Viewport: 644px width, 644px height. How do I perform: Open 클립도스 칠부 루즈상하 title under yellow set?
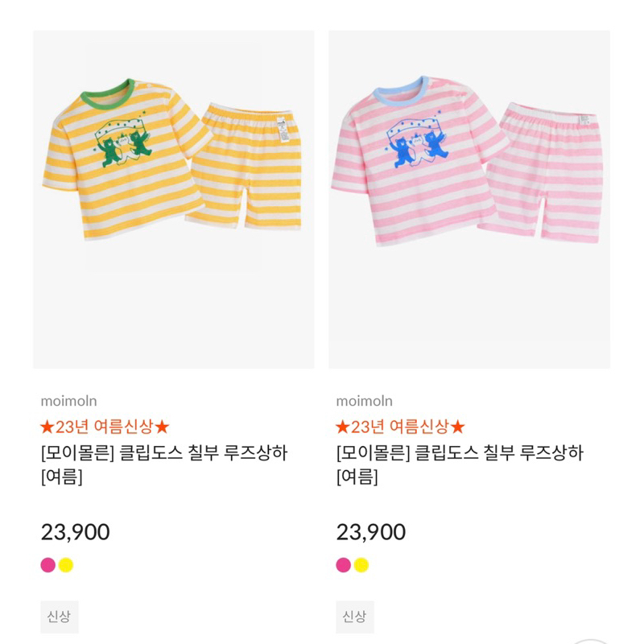163,453
